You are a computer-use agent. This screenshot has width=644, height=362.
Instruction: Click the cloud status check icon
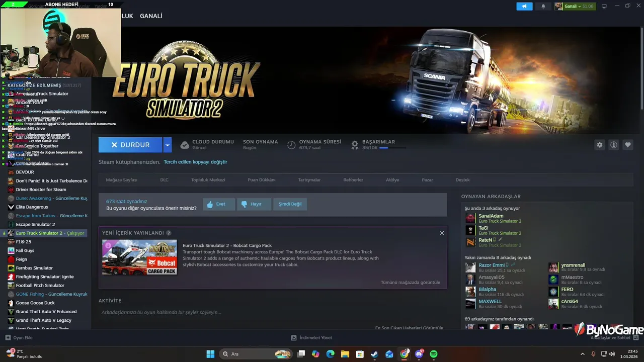pyautogui.click(x=185, y=145)
